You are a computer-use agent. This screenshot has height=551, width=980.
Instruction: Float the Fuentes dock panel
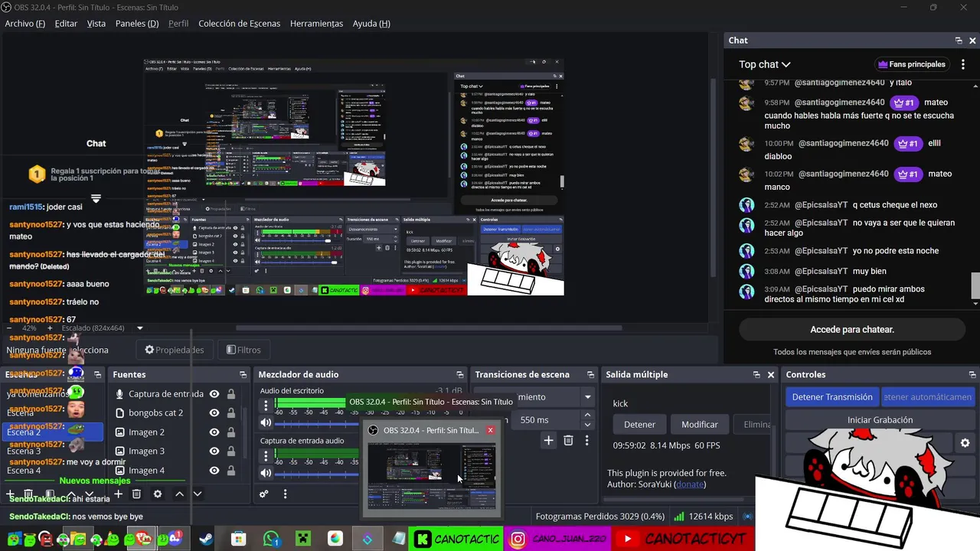tap(243, 374)
